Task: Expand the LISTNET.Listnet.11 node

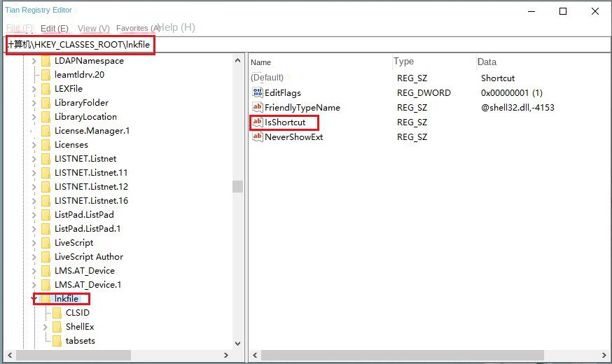Action: 34,173
